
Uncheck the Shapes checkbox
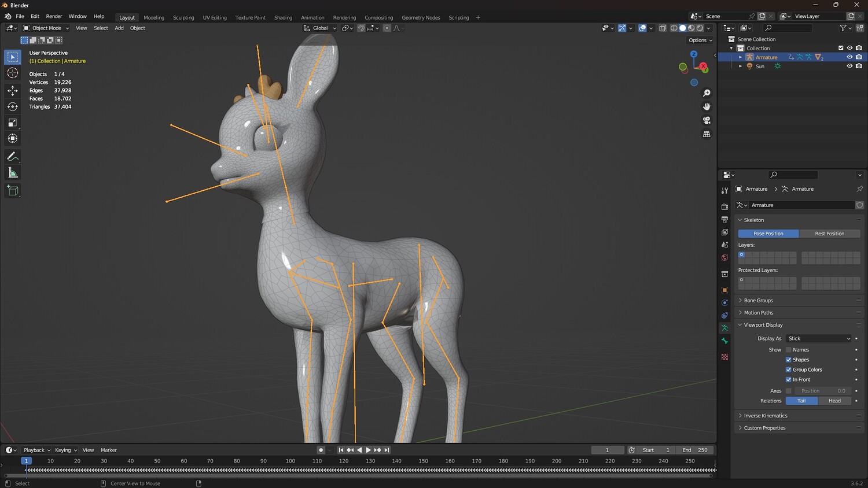(x=788, y=360)
